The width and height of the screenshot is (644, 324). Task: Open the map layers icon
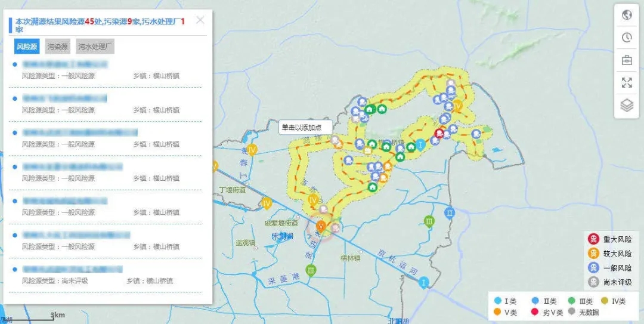click(x=627, y=106)
